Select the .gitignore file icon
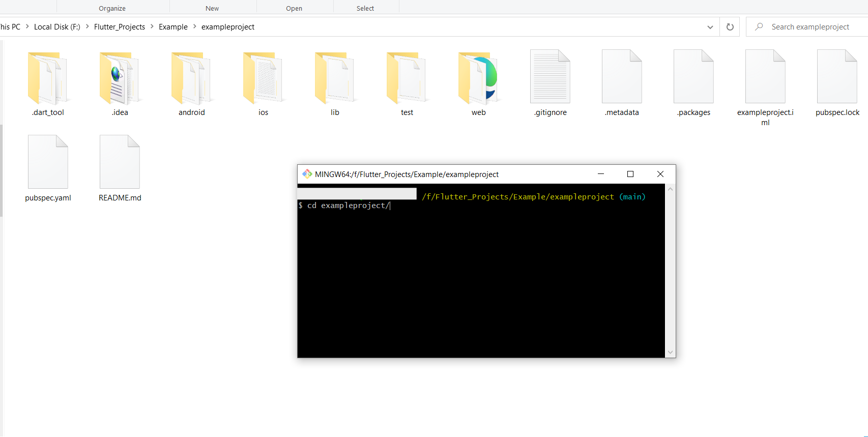868x437 pixels. 550,76
